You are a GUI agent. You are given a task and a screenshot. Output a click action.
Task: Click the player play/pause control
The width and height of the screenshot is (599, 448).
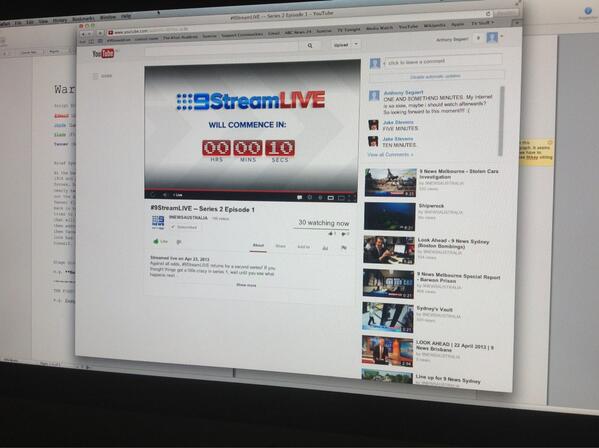152,195
